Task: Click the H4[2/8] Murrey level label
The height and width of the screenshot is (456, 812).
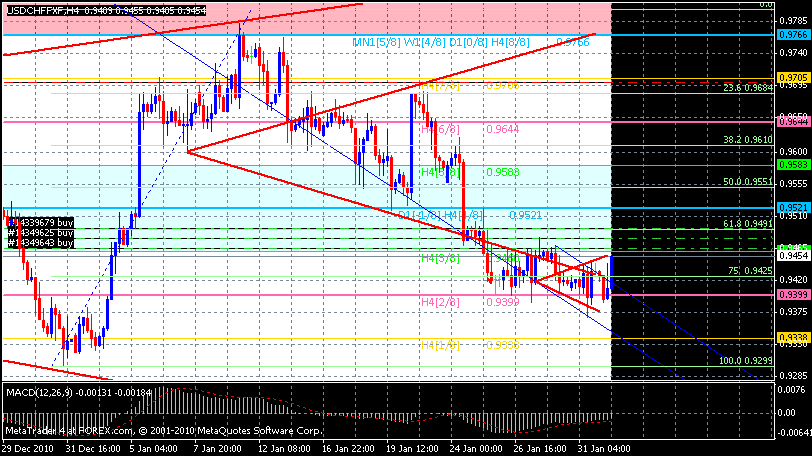Action: coord(440,302)
